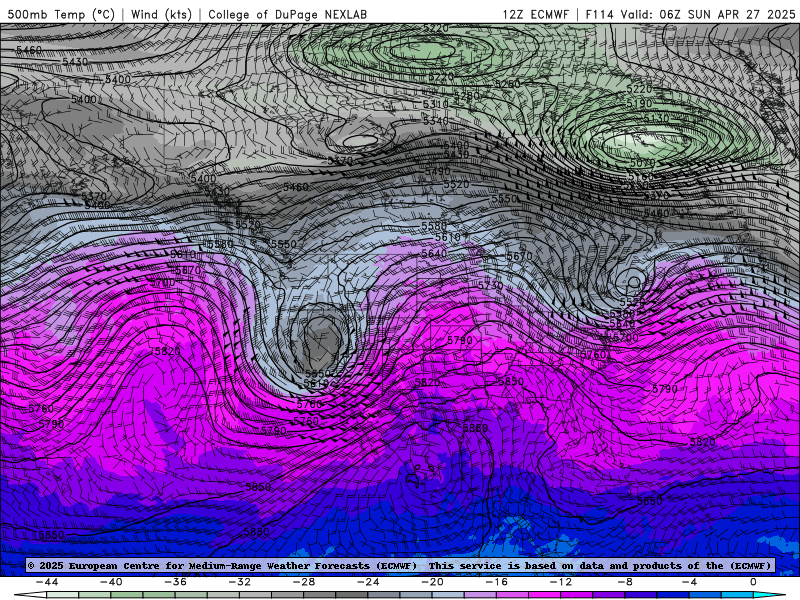Screen dimensions: 800x600
Task: Select the 5280 contour label
Action: (x=467, y=95)
